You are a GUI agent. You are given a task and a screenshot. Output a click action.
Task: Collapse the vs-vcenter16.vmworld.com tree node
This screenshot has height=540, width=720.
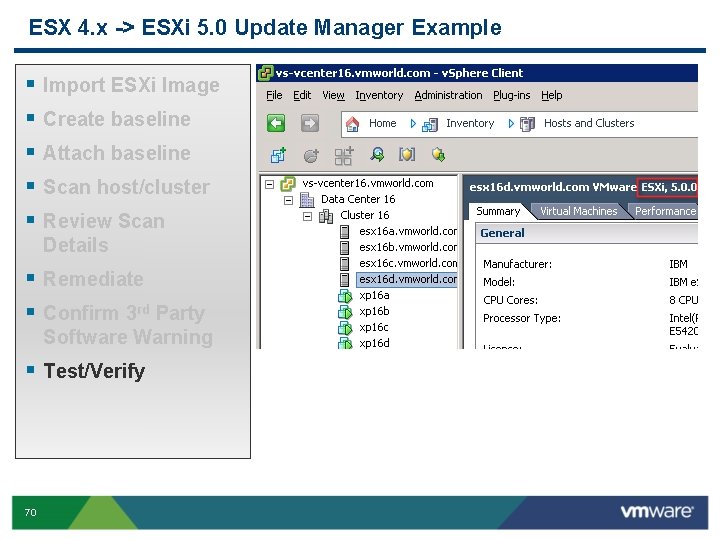(270, 185)
